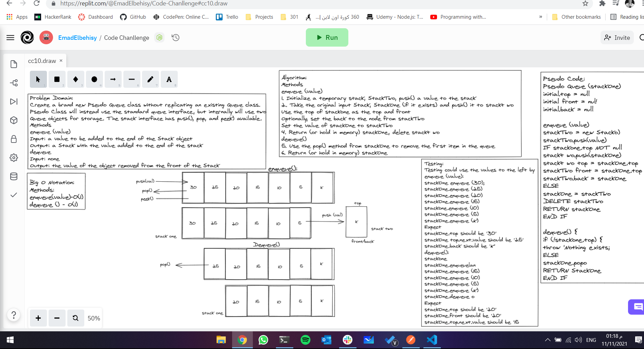Click the browser address bar URL
644x349 pixels.
pyautogui.click(x=144, y=3)
